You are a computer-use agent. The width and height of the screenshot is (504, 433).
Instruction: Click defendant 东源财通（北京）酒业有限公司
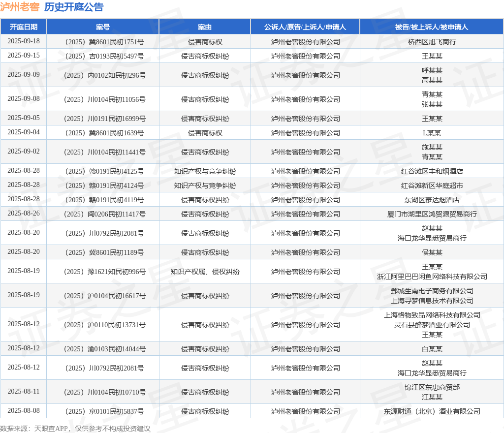click(432, 411)
